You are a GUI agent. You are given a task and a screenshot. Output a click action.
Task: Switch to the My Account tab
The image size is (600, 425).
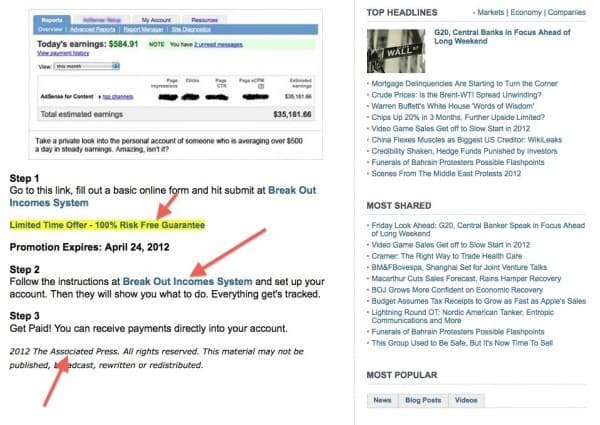pyautogui.click(x=156, y=20)
